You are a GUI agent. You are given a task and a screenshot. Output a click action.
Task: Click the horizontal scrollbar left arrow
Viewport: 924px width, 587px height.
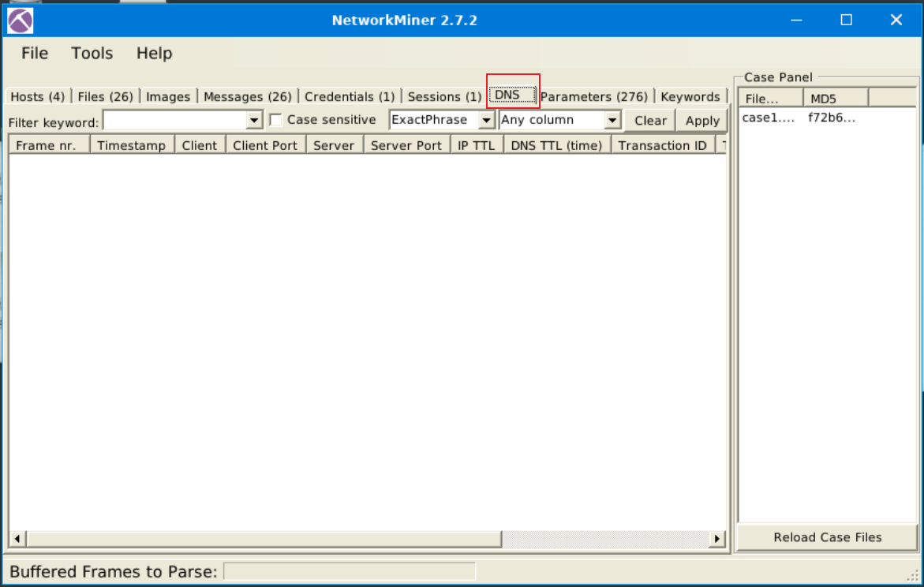17,539
